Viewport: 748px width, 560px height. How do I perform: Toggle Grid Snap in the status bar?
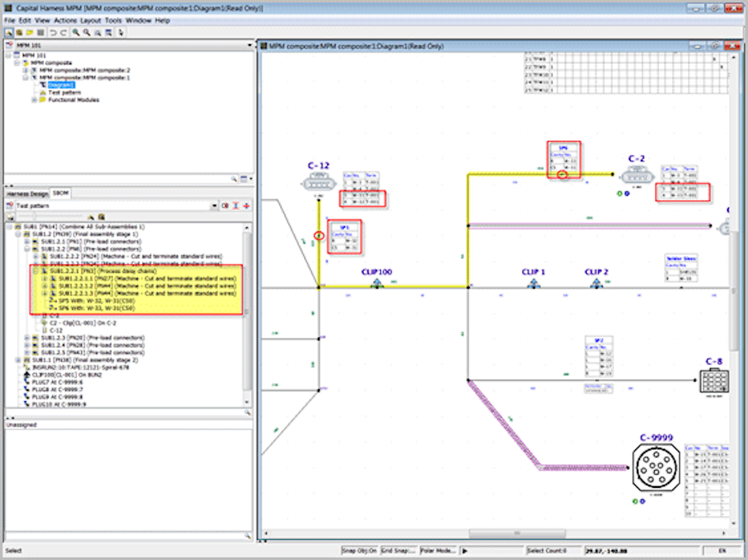(399, 550)
